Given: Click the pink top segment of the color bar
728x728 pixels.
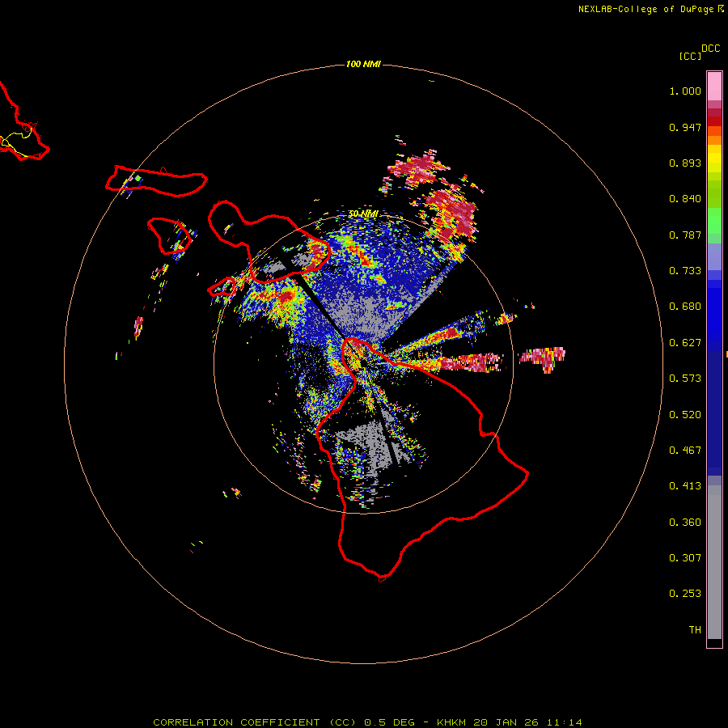Looking at the screenshot, I should pos(714,86).
